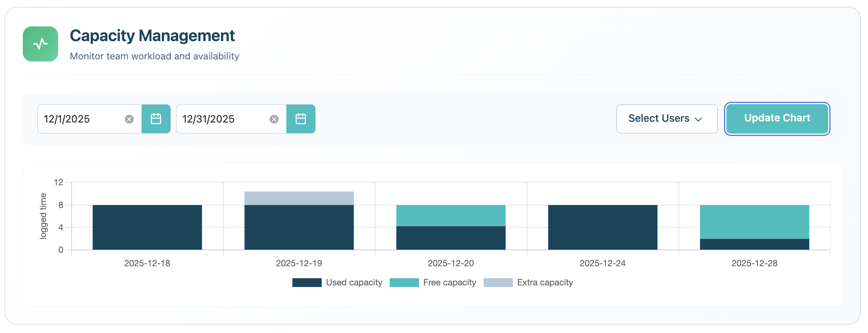This screenshot has width=868, height=333.
Task: Click the Update Chart button
Action: [x=777, y=118]
